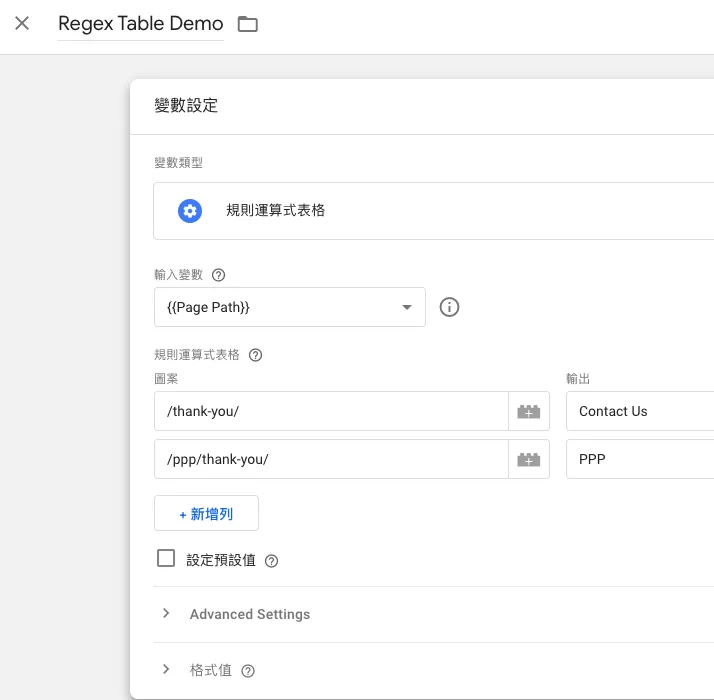Open help icon next to 格式值
The height and width of the screenshot is (700, 714).
pyautogui.click(x=248, y=671)
